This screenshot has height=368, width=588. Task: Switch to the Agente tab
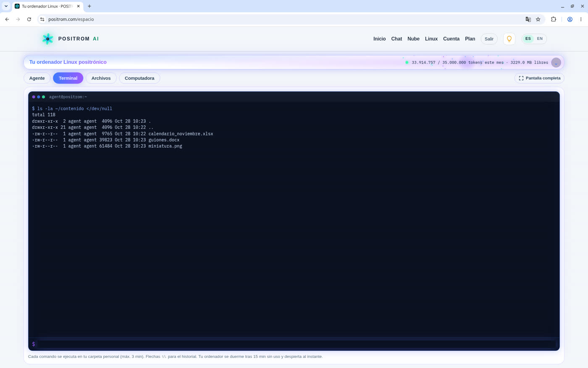[37, 78]
